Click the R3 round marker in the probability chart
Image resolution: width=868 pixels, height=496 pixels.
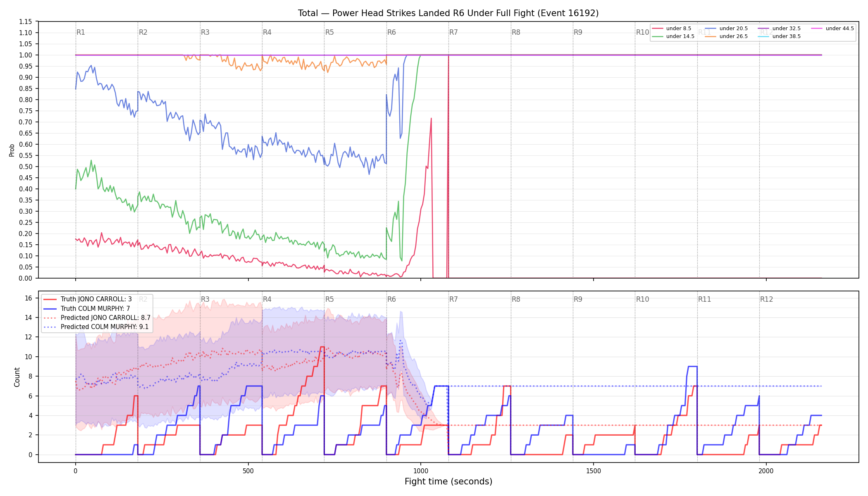point(205,32)
